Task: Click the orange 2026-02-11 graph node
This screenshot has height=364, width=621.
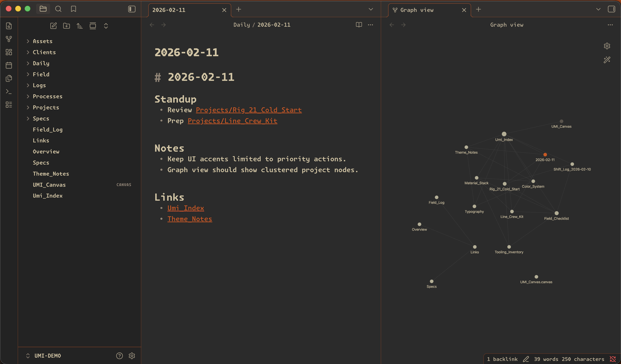Action: click(x=545, y=155)
